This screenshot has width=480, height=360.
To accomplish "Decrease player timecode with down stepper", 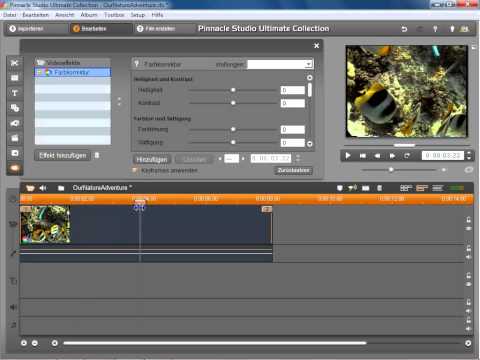I will point(469,158).
